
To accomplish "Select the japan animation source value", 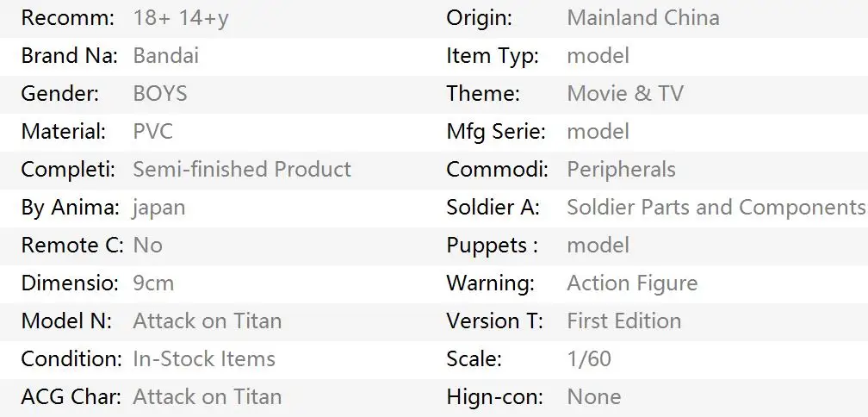I will point(158,208).
